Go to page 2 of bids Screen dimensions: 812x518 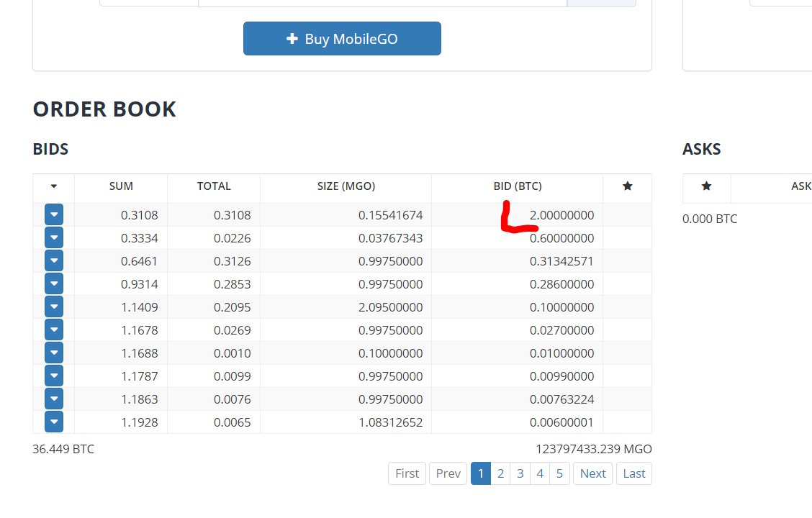point(500,473)
